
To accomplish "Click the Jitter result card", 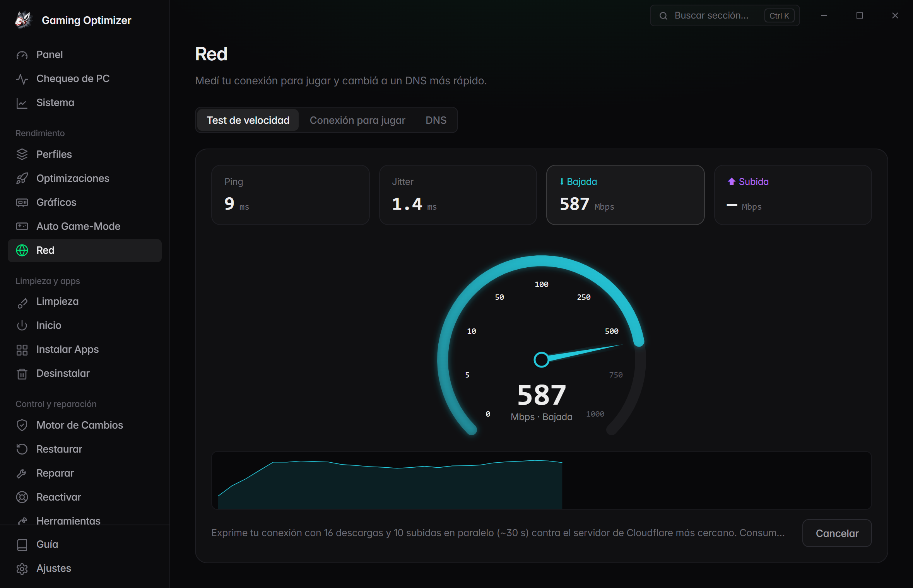I will [458, 195].
